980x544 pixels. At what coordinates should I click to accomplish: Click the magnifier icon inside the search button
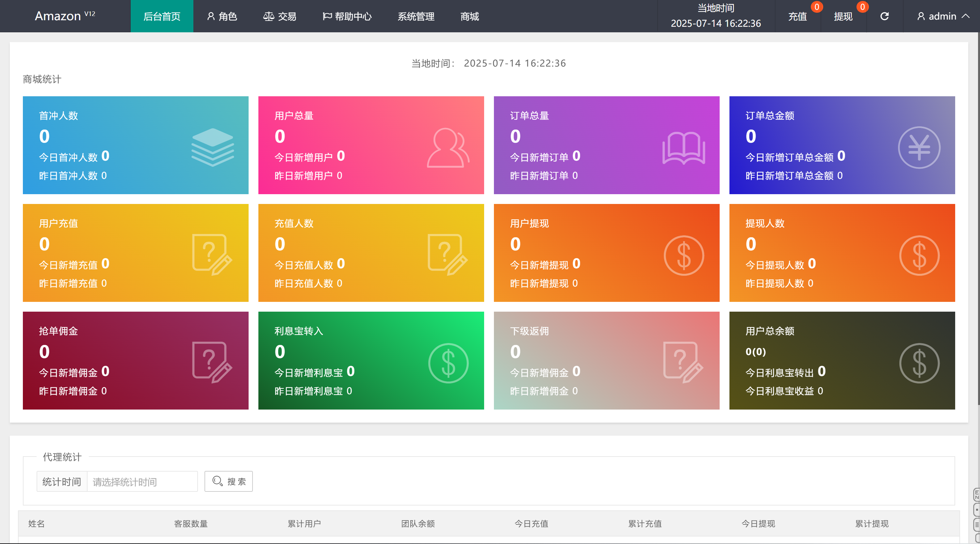[x=217, y=481]
